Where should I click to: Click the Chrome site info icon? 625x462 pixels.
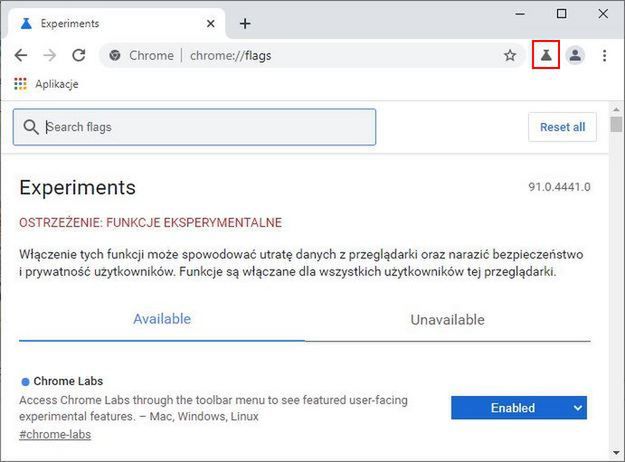tap(115, 55)
